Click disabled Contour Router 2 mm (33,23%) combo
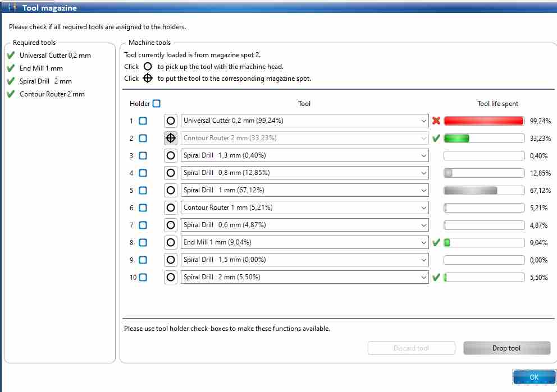The width and height of the screenshot is (557, 392). [304, 138]
